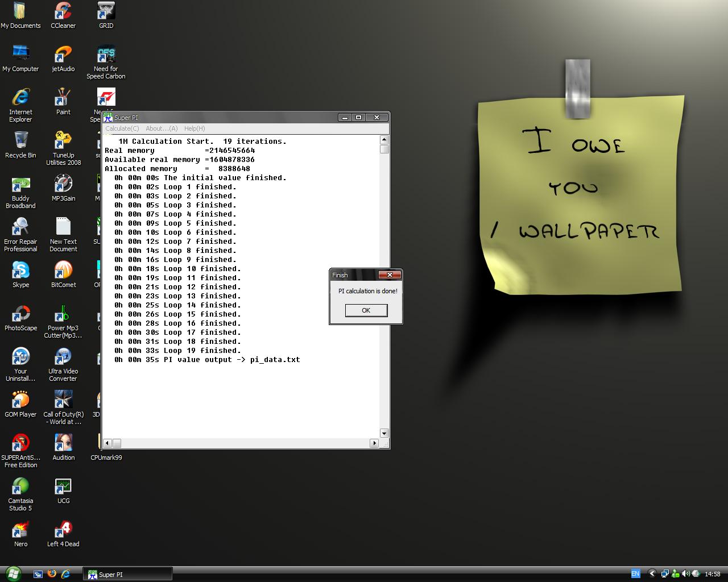Open Error Repair Professional shortcut

click(20, 235)
